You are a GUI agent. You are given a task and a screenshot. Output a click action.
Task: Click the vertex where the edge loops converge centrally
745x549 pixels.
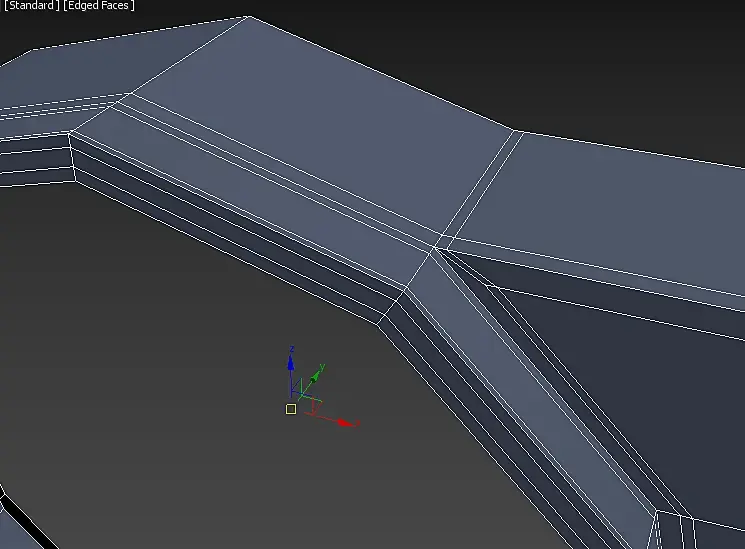tap(434, 247)
